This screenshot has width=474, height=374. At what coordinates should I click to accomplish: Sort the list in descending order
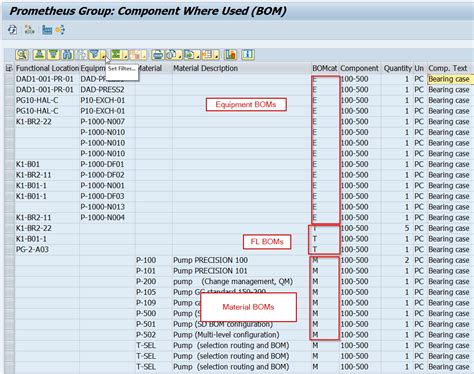click(53, 55)
